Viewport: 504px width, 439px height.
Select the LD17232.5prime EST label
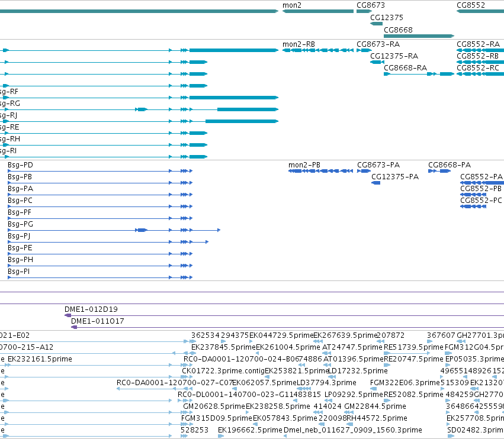pyautogui.click(x=358, y=371)
